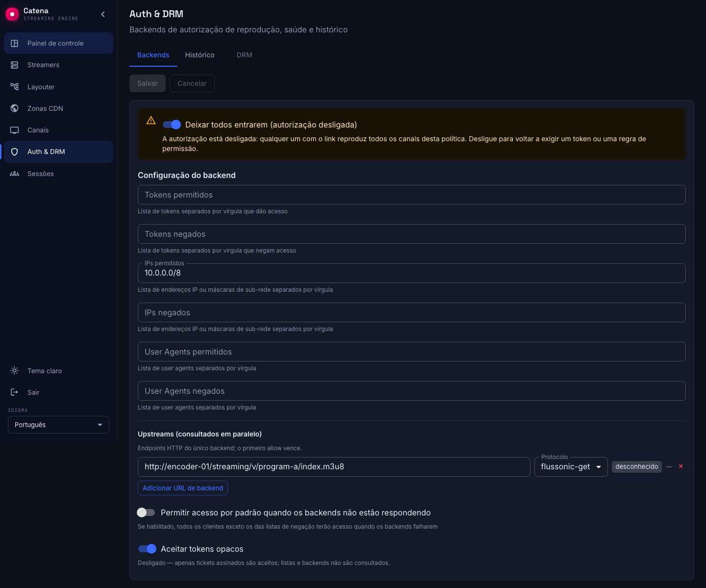Image resolution: width=706 pixels, height=588 pixels.
Task: Open Sessões in the sidebar
Action: tap(58, 174)
